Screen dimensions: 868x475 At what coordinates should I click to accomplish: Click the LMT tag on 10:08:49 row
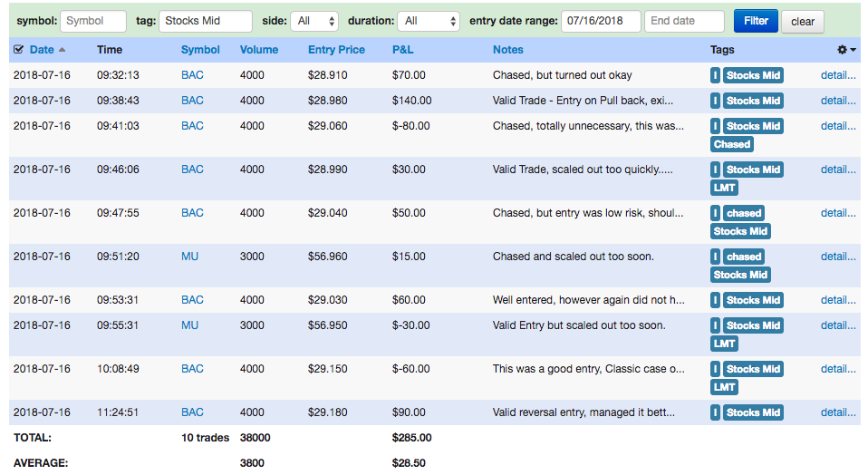pos(724,388)
